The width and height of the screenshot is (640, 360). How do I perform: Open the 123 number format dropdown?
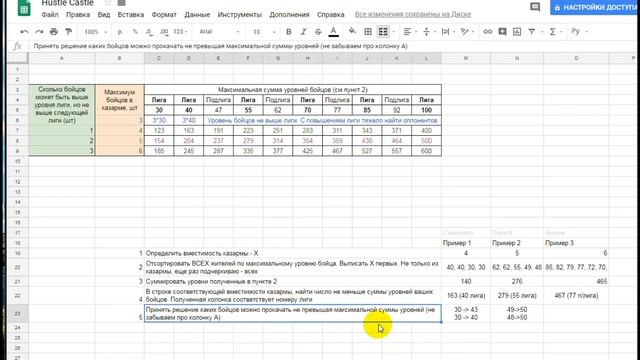(180, 32)
